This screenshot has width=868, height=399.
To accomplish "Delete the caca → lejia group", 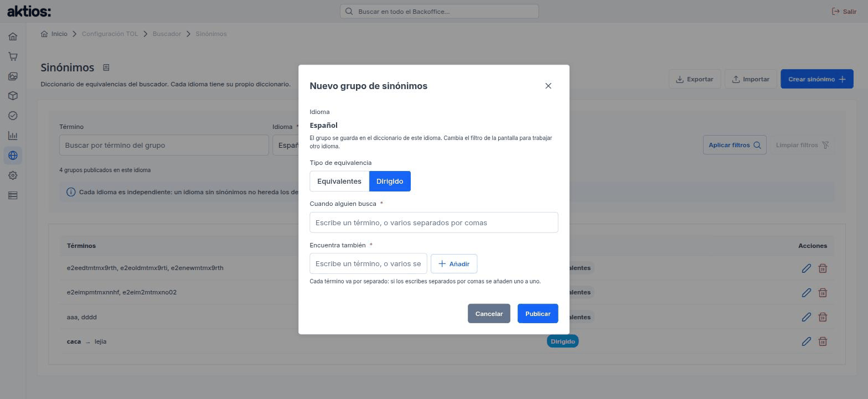I will pos(823,341).
